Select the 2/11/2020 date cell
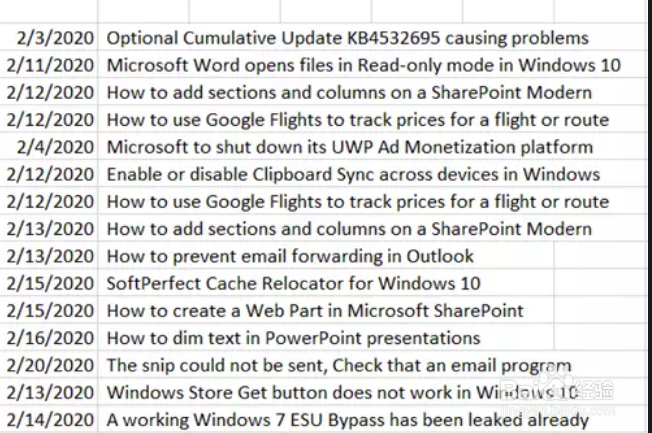The image size is (652, 433). pyautogui.click(x=49, y=65)
